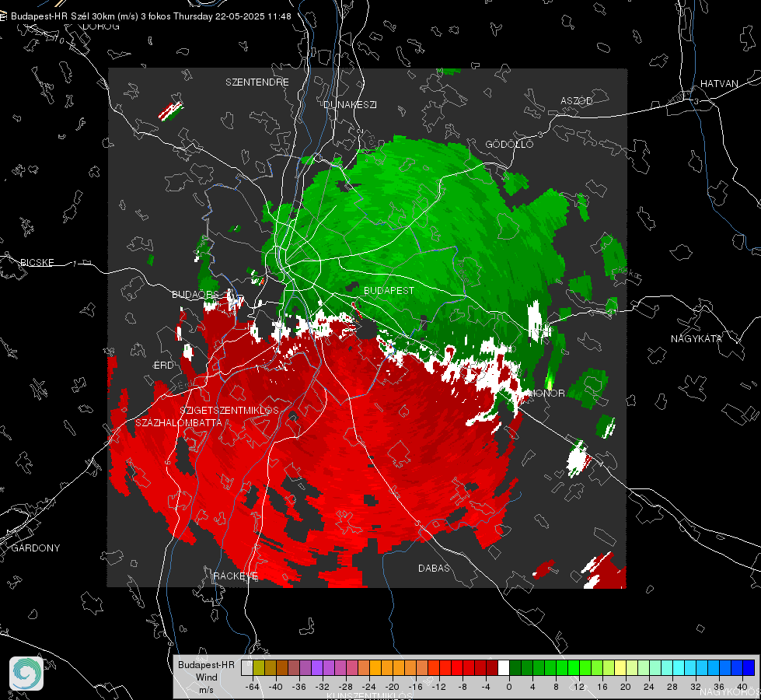
Task: Click the -16 value on the legend scale
Action: point(415,687)
